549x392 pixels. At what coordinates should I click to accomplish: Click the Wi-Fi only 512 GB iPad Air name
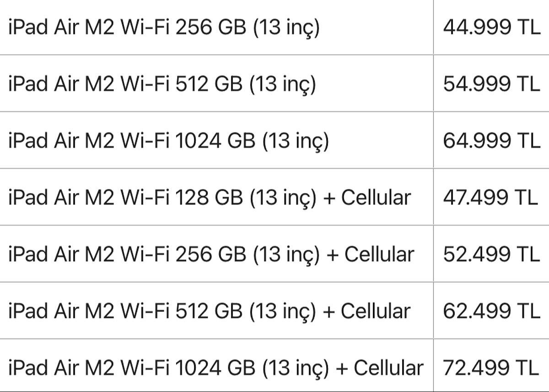coord(162,84)
